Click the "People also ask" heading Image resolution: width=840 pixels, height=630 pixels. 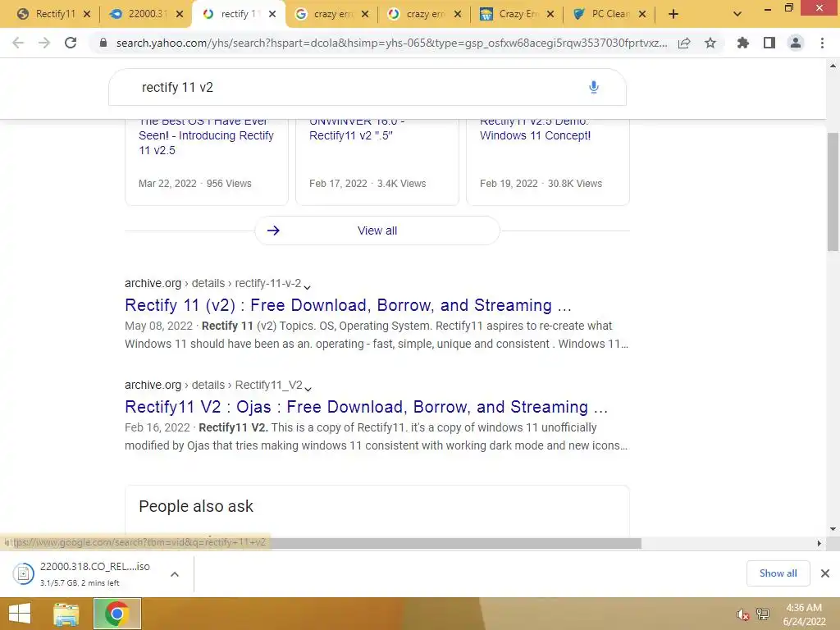pos(196,506)
